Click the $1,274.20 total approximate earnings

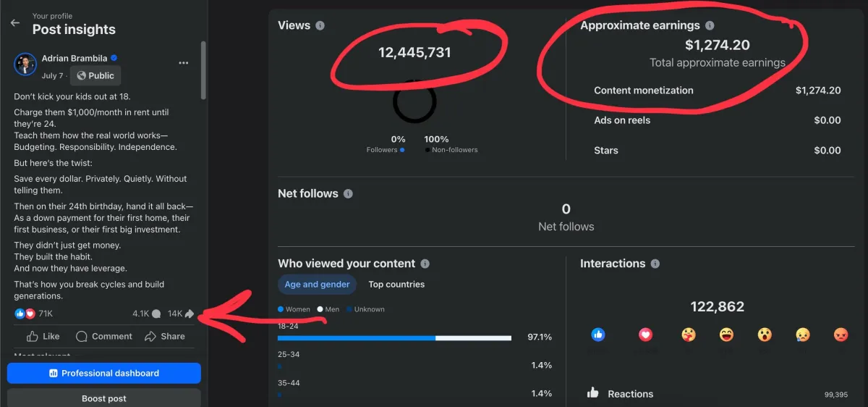tap(717, 45)
